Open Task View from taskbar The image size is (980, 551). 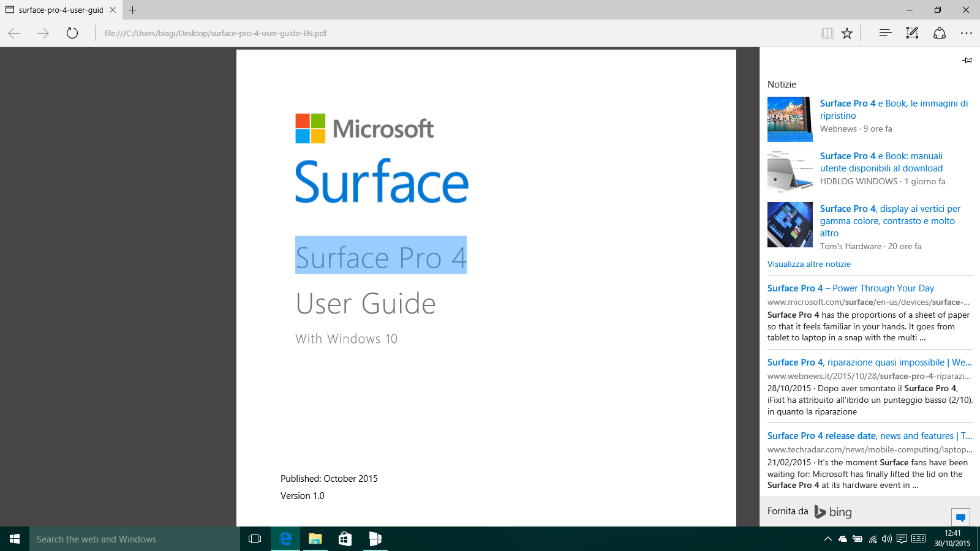click(x=255, y=539)
